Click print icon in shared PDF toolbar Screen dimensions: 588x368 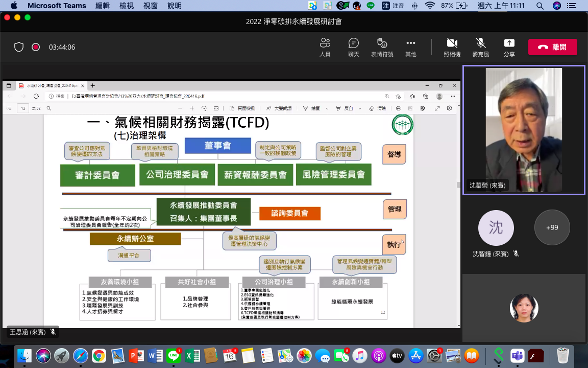coord(399,108)
